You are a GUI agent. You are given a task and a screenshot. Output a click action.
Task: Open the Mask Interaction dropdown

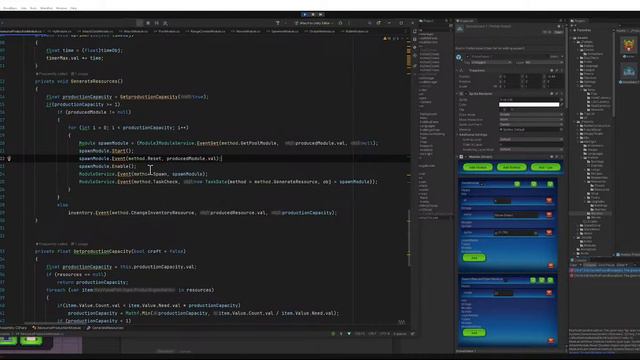(531, 120)
